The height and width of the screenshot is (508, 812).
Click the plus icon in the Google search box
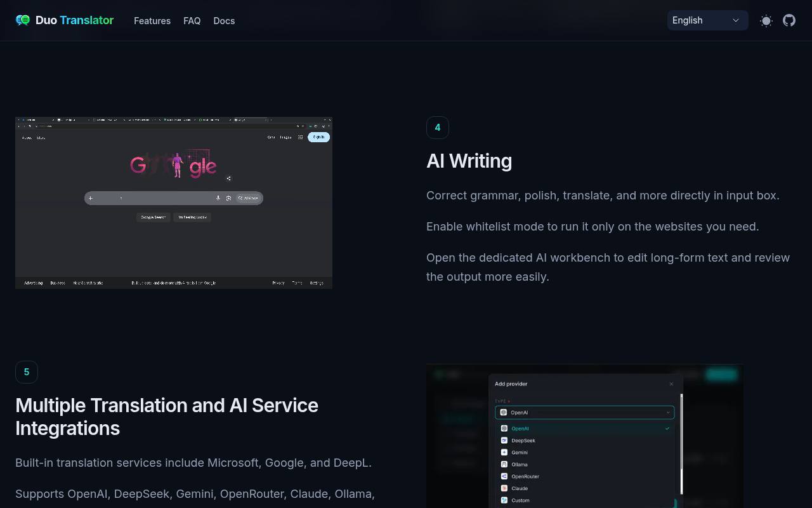click(x=91, y=198)
